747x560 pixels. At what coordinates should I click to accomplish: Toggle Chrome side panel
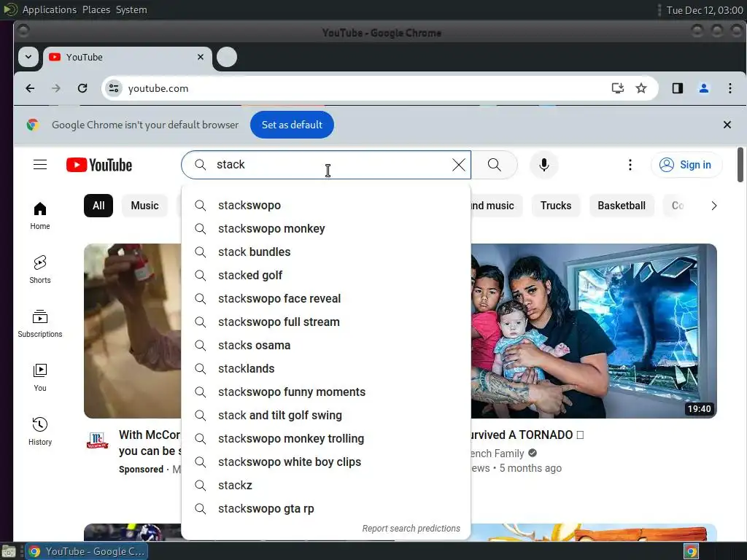[x=678, y=88]
